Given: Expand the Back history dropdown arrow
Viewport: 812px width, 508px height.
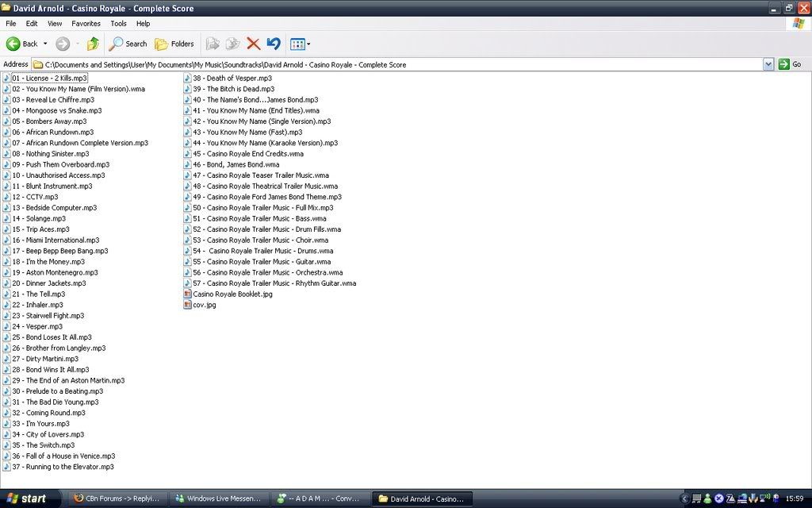Looking at the screenshot, I should click(45, 44).
